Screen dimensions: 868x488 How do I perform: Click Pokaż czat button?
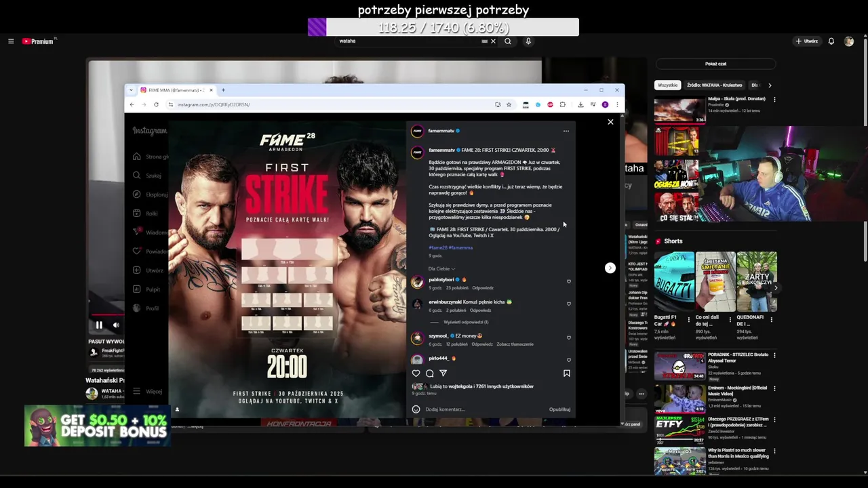715,64
